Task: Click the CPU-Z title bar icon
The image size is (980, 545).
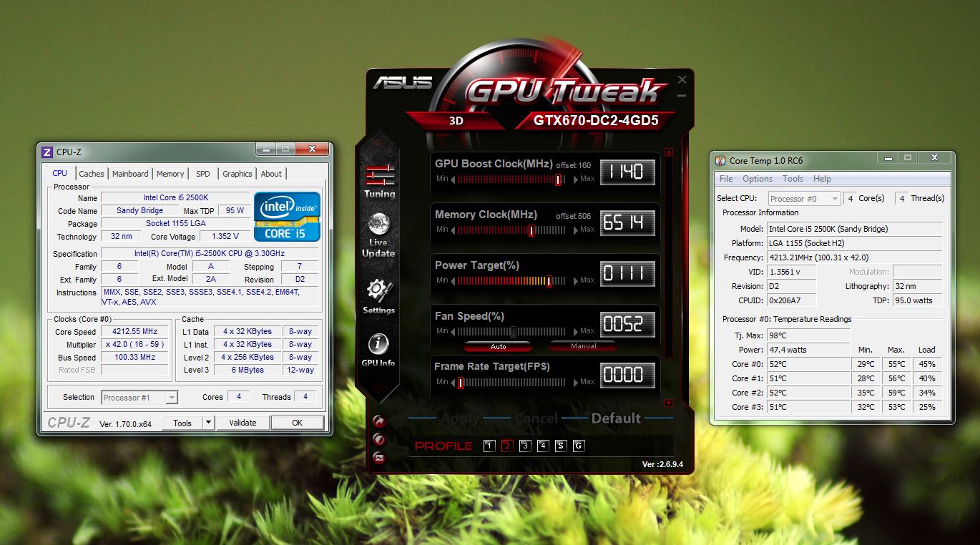Action: [47, 152]
